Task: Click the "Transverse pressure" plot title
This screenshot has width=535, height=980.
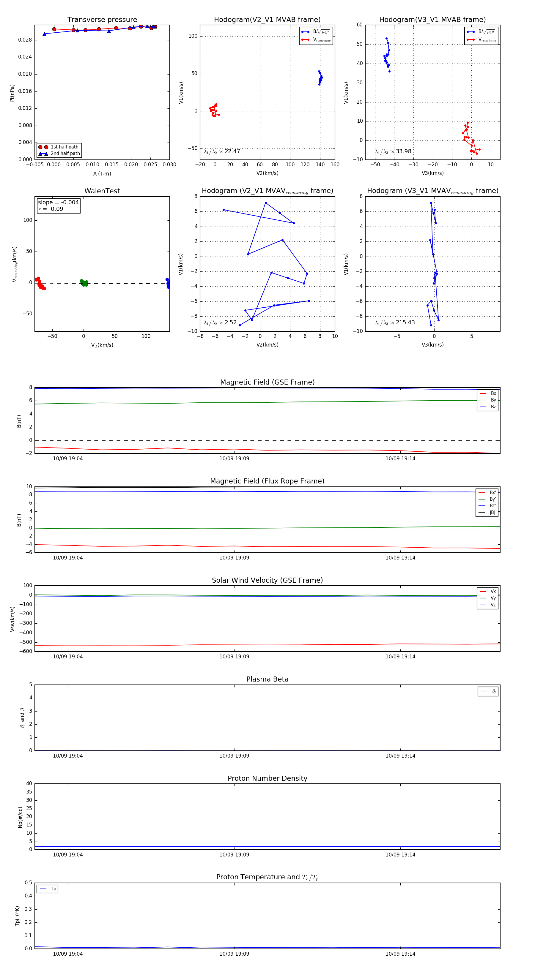Action: pos(102,20)
